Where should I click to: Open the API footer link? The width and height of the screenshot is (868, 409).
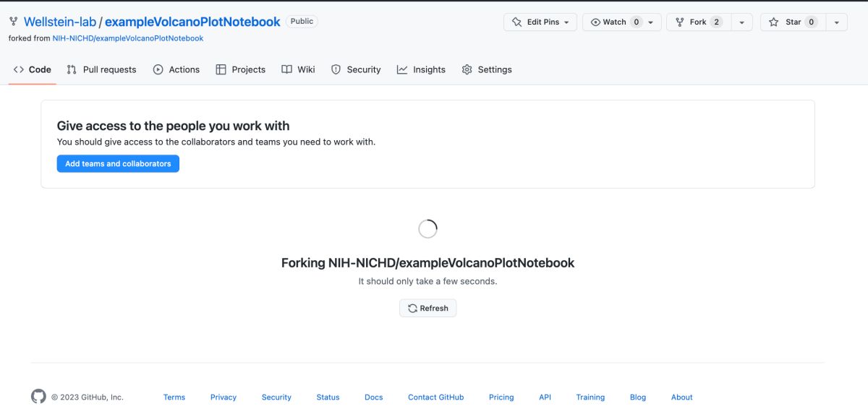click(x=545, y=397)
